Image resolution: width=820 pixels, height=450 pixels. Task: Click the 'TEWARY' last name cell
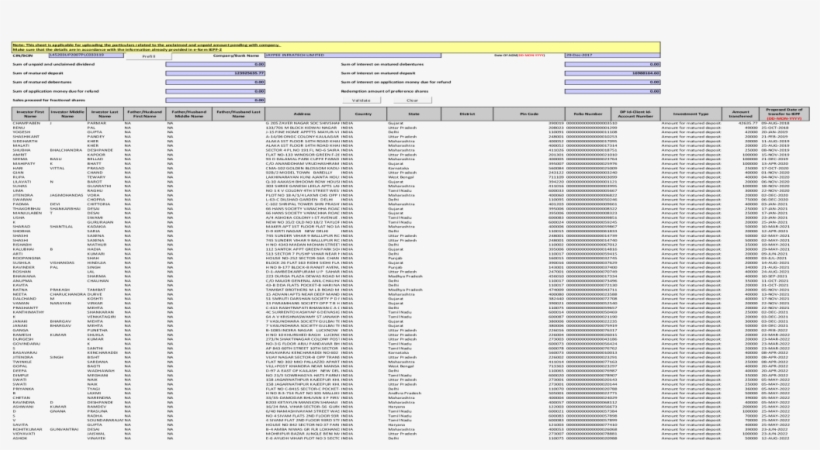(96, 177)
